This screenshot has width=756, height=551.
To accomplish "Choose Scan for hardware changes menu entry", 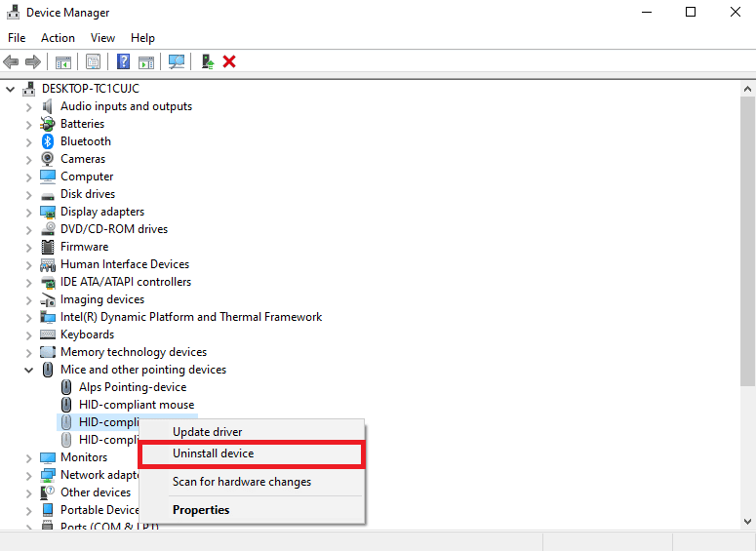I will [x=252, y=482].
